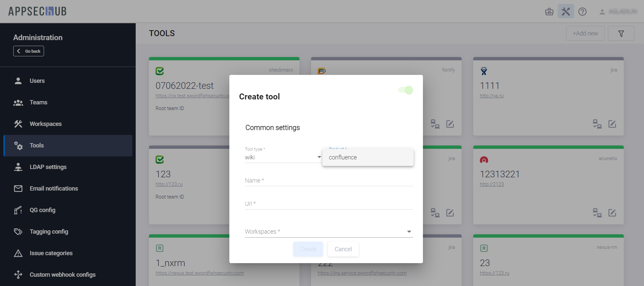Viewport: 644px width, 286px height.
Task: Open Email notifications in the sidebar
Action: pyautogui.click(x=54, y=189)
